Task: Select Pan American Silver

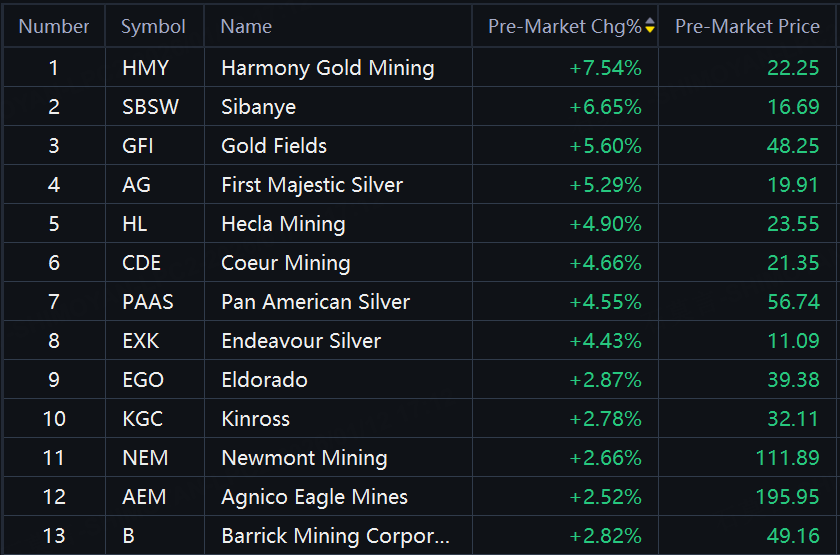Action: (315, 302)
